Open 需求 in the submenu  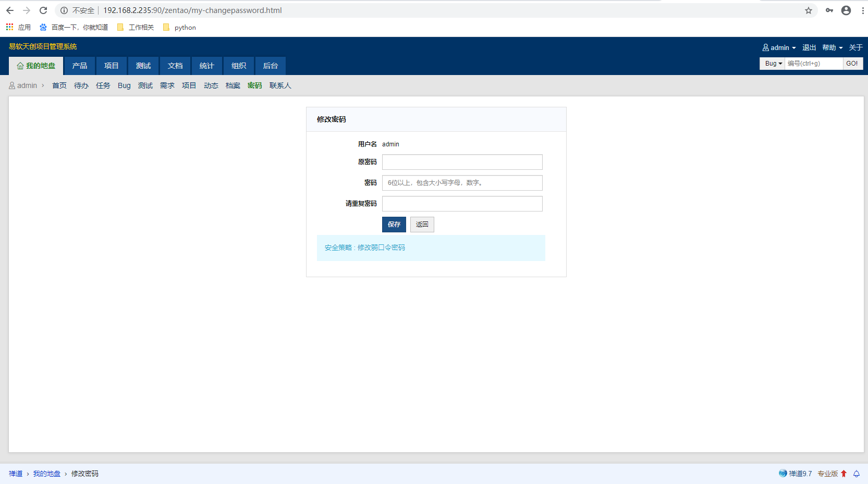click(167, 85)
